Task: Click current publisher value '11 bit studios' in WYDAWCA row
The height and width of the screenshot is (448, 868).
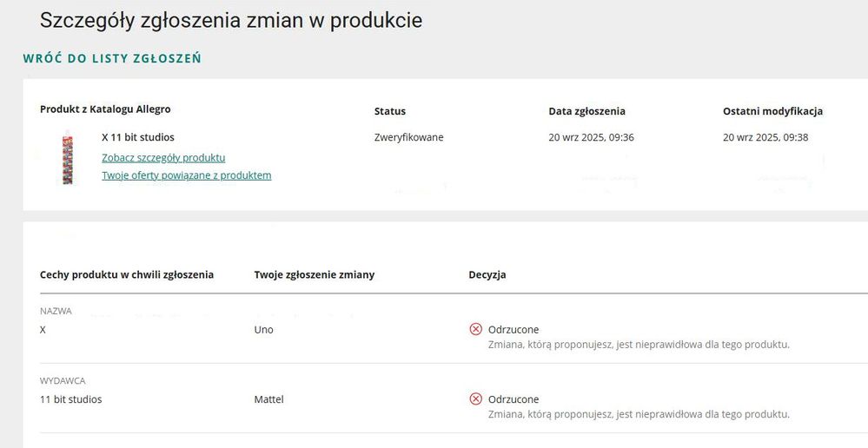Action: pyautogui.click(x=71, y=399)
